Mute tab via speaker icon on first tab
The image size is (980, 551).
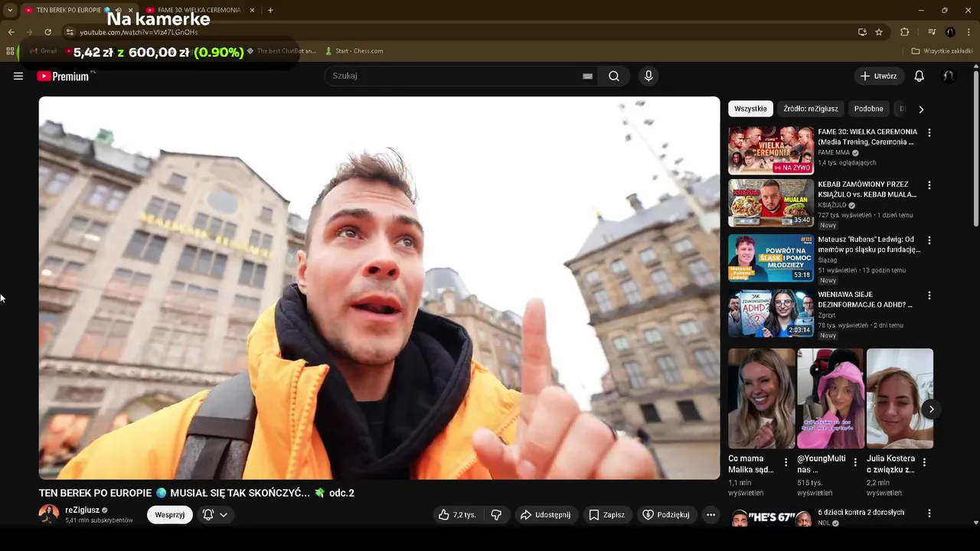click(x=118, y=10)
